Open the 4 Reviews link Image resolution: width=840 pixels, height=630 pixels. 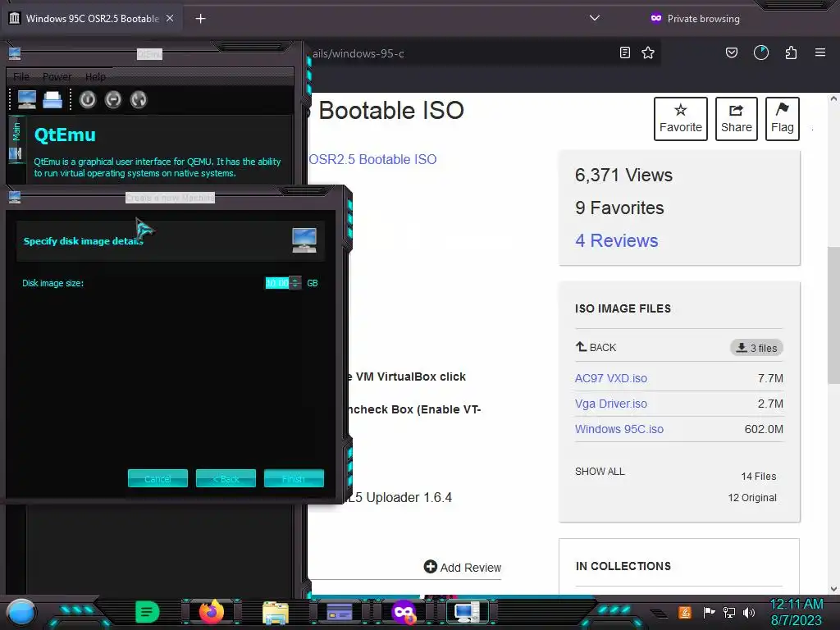pyautogui.click(x=616, y=240)
